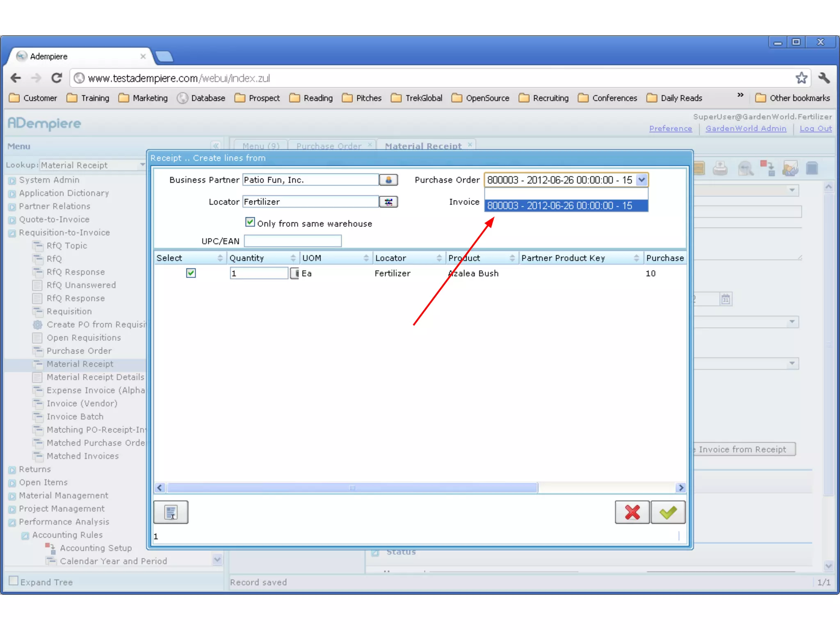Click Log Out link
The width and height of the screenshot is (840, 630).
click(815, 128)
